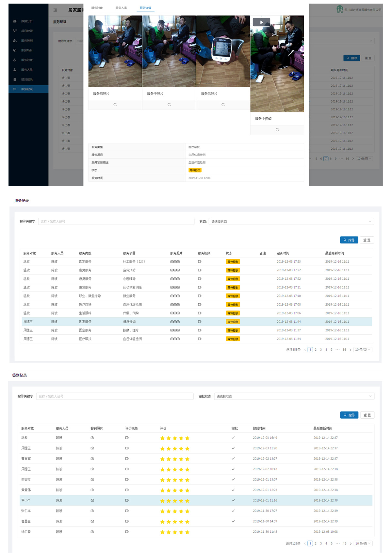Open 签到纪录 in the sidebar
This screenshot has height=553, width=392.
27,79
